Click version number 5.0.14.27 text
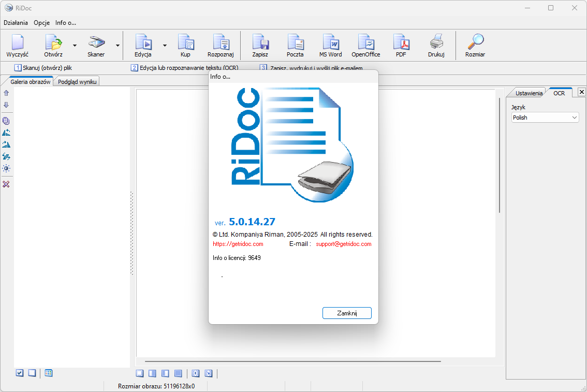The height and width of the screenshot is (392, 587). 252,222
